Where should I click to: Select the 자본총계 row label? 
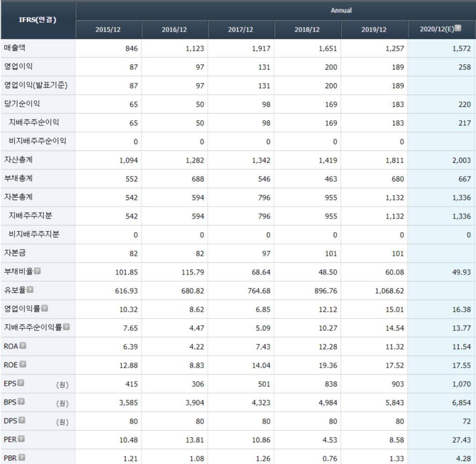tap(18, 197)
